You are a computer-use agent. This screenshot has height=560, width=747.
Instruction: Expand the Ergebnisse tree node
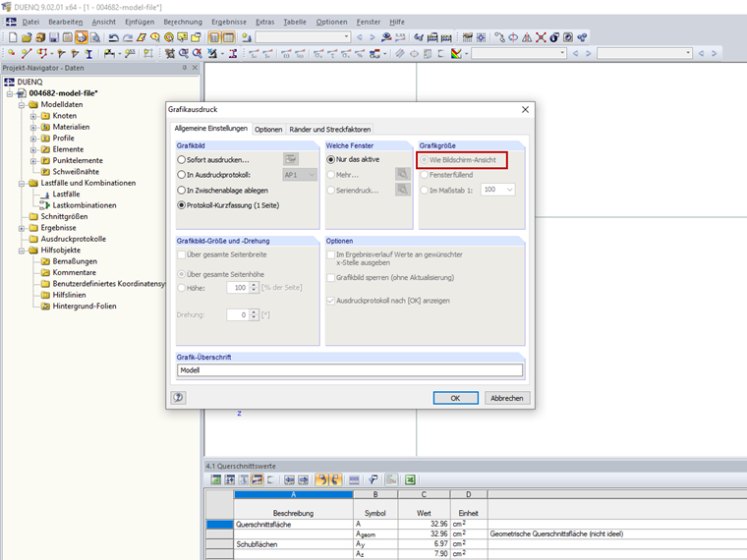tap(22, 228)
